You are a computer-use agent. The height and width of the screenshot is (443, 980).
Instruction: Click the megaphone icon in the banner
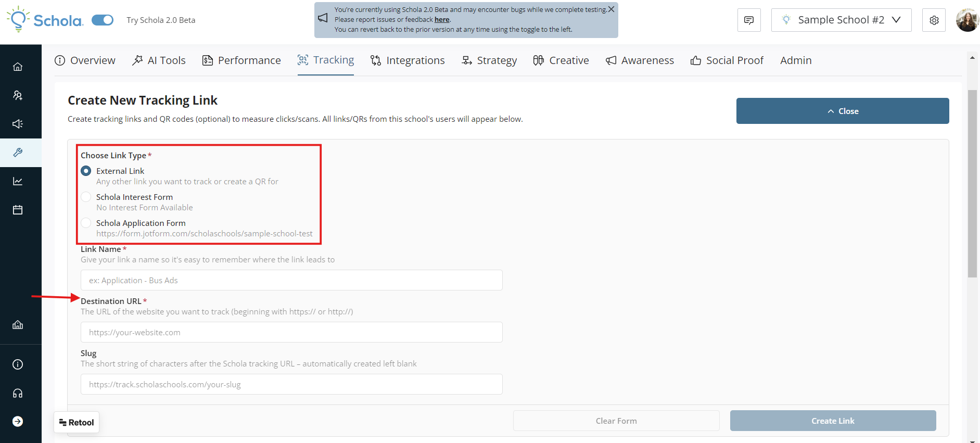point(323,18)
